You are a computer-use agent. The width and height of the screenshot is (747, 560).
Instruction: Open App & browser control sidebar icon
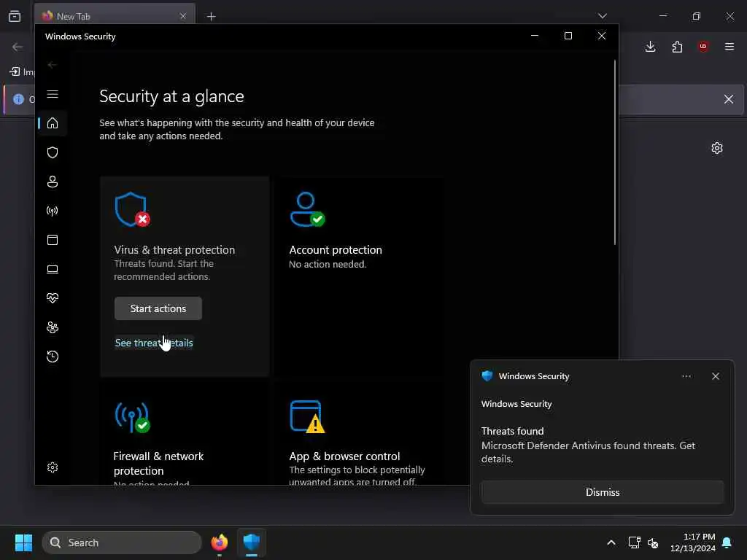(53, 240)
